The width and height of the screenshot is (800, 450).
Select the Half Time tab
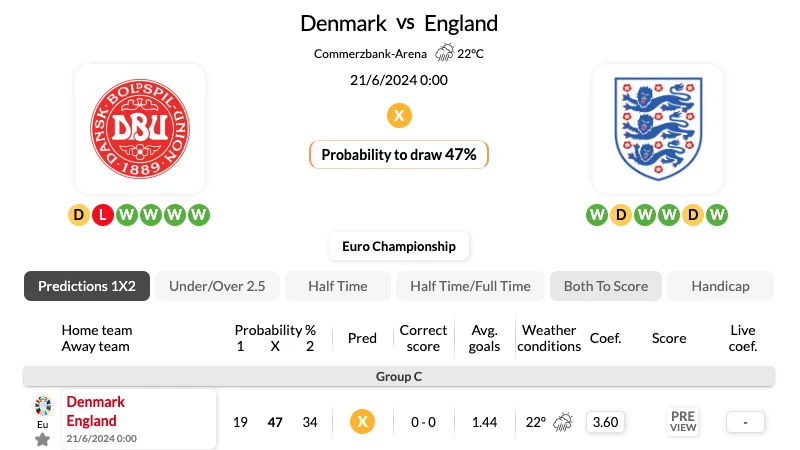point(338,286)
